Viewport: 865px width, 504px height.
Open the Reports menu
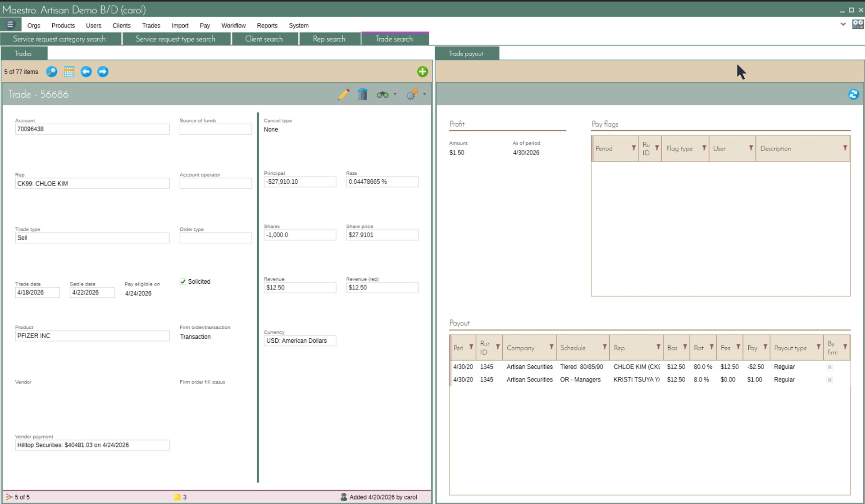coord(267,26)
